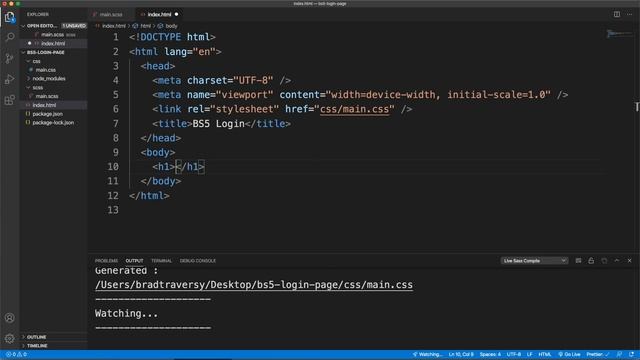Open the Manage gear icon
This screenshot has height=360, width=640.
9,338
